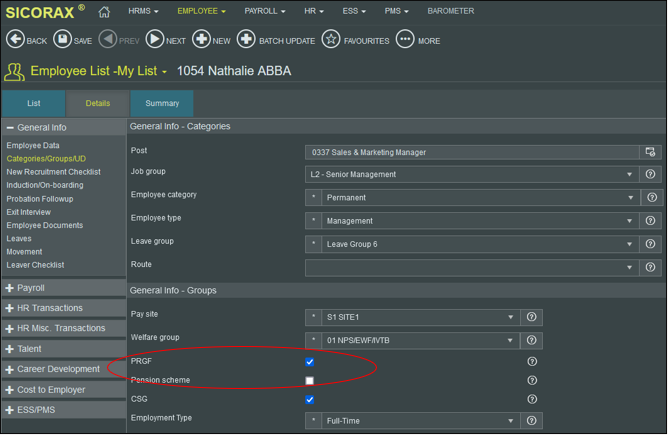Go to the Next employee record

pyautogui.click(x=155, y=40)
